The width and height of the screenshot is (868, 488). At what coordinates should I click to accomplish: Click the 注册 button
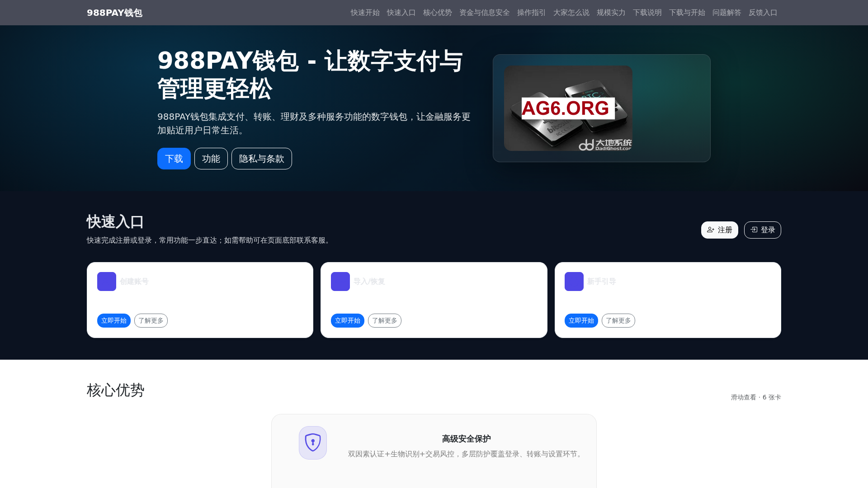tap(720, 230)
